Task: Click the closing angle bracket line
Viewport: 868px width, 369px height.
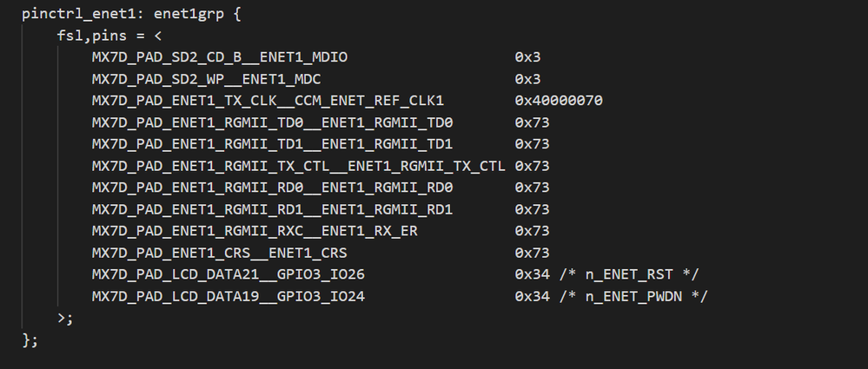Action: (x=65, y=318)
